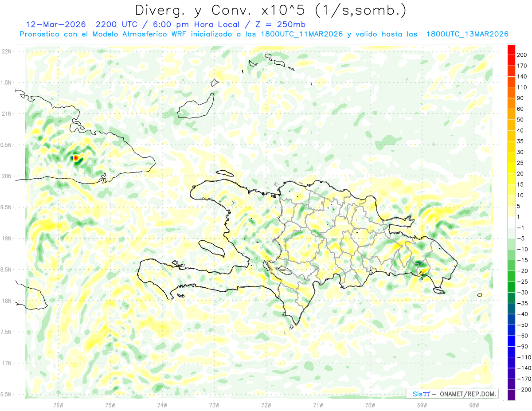Viewport: 532px width, 411px height.
Task: Click the '69W' longitude label
Action: pos(422,405)
